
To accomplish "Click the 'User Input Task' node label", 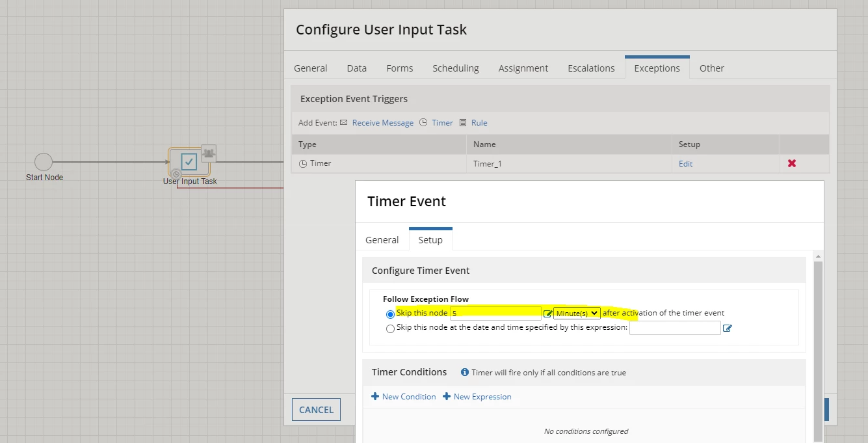I will (x=190, y=181).
